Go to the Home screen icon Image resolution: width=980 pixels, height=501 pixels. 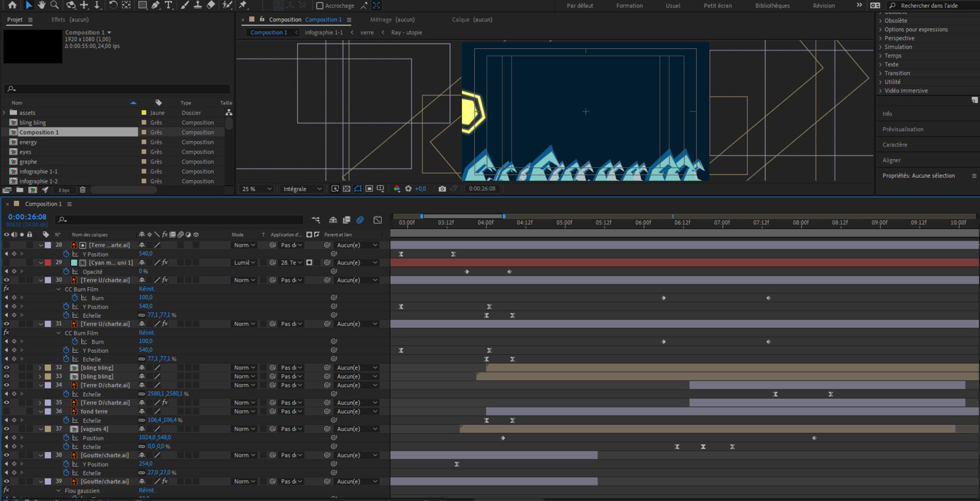pyautogui.click(x=12, y=5)
